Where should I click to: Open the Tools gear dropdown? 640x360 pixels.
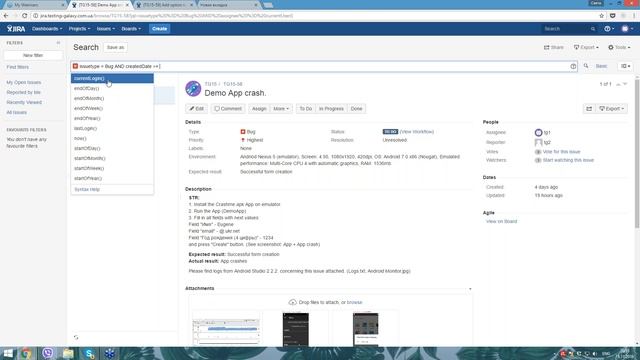[x=619, y=47]
